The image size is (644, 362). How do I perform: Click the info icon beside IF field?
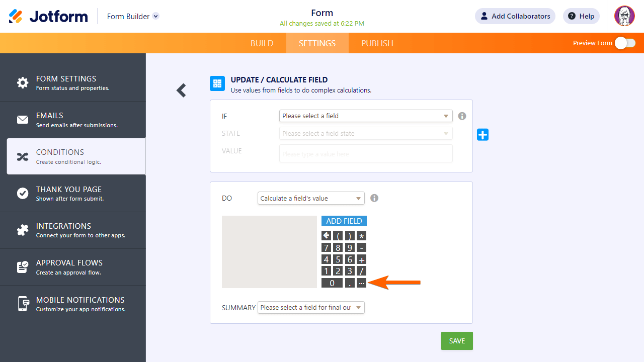pyautogui.click(x=462, y=116)
